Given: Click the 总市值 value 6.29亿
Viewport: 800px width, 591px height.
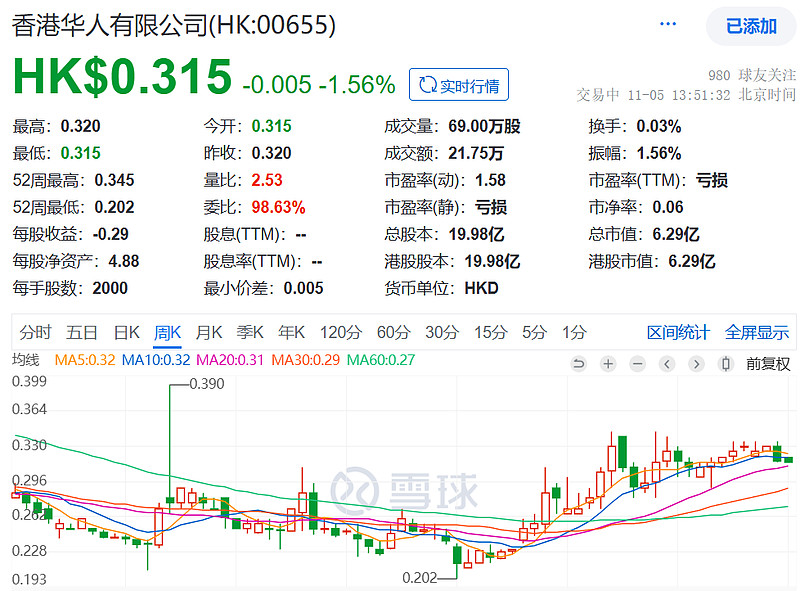Looking at the screenshot, I should click(676, 234).
